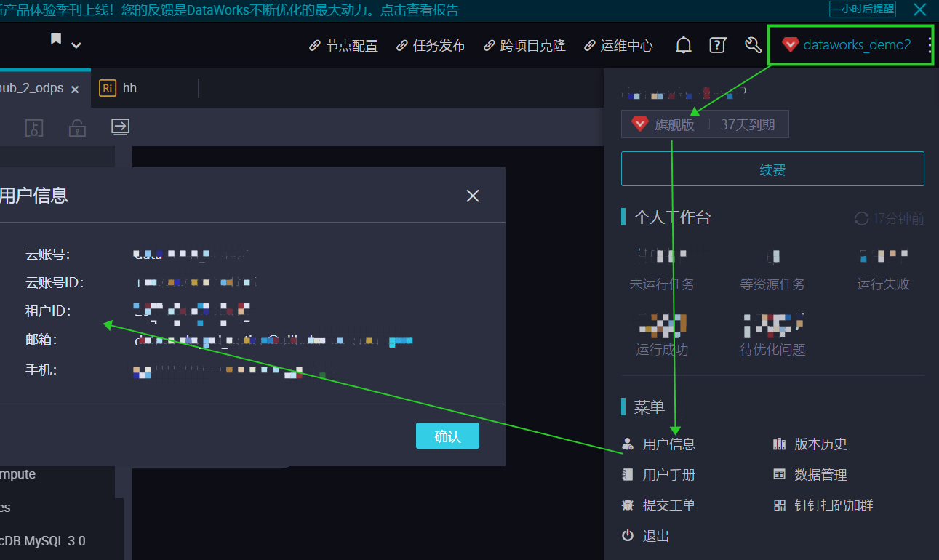Click the Ri icon on hh tab
Image resolution: width=939 pixels, height=560 pixels.
[x=108, y=88]
